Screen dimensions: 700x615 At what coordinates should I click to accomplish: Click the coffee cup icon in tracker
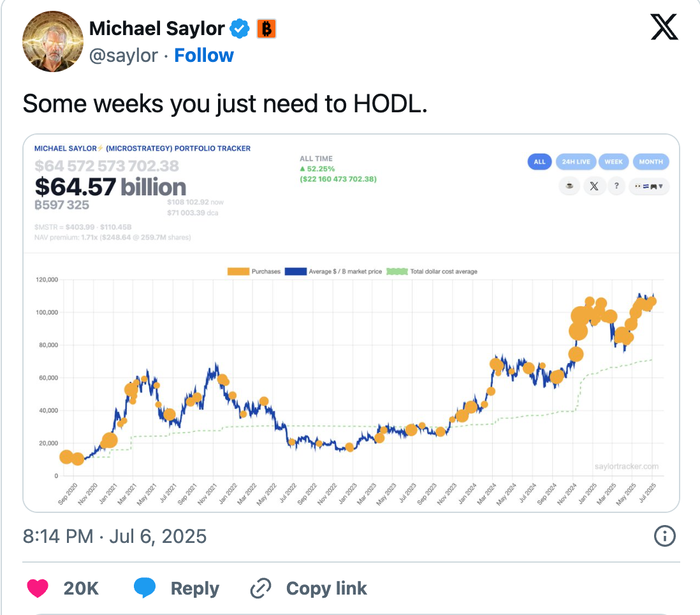coord(569,186)
